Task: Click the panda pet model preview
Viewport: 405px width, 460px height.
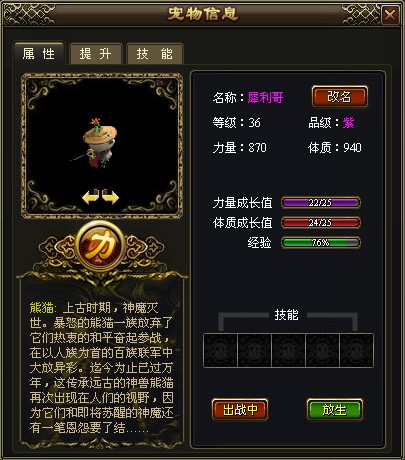Action: pos(100,143)
